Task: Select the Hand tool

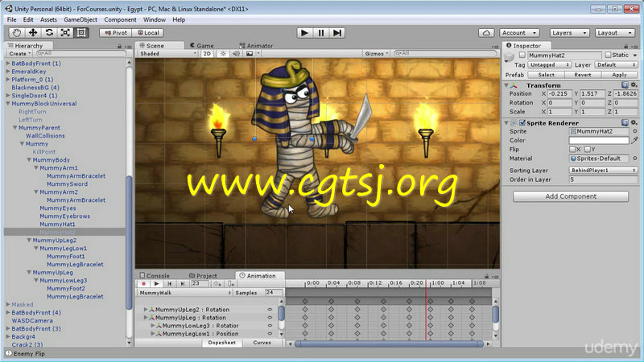Action: click(16, 33)
